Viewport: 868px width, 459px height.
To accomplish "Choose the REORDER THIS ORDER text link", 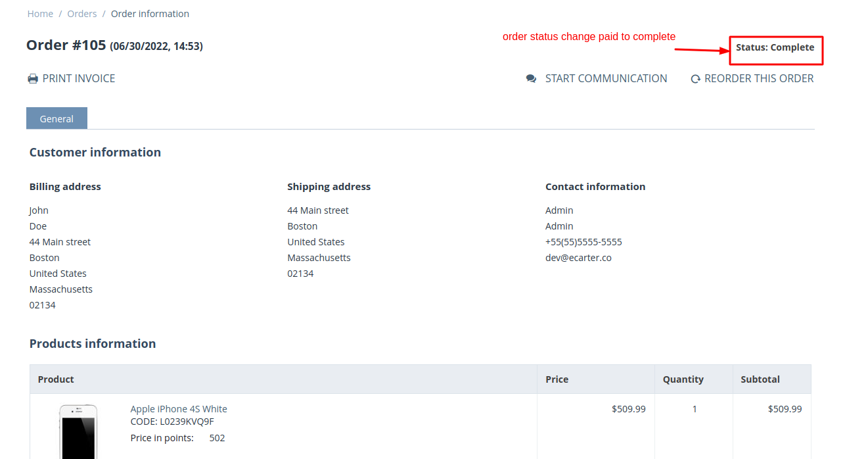I will pyautogui.click(x=759, y=79).
